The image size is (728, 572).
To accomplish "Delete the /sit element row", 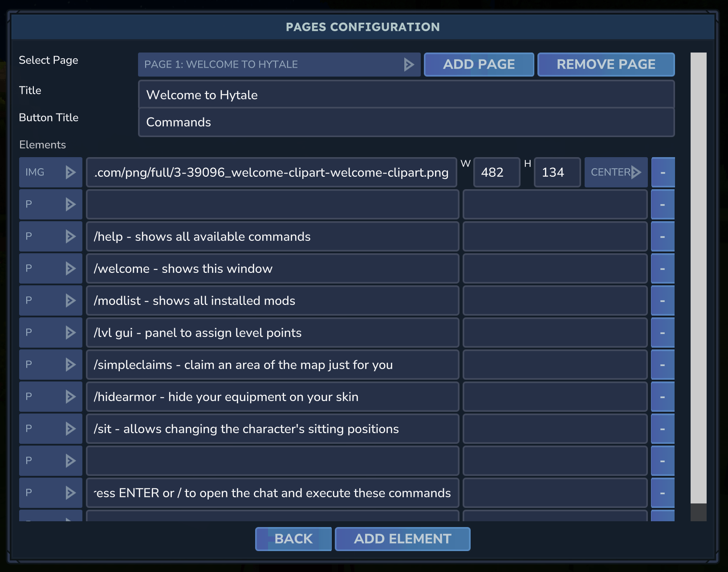I will pos(663,429).
